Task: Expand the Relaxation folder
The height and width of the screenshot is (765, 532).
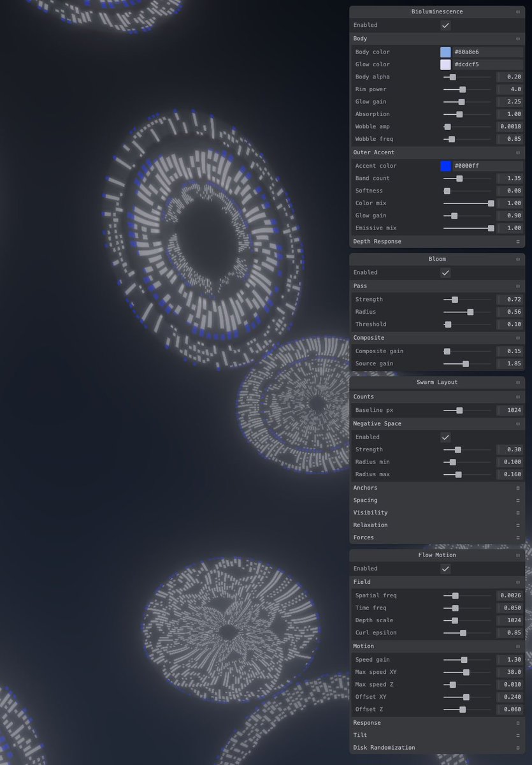Action: (437, 525)
